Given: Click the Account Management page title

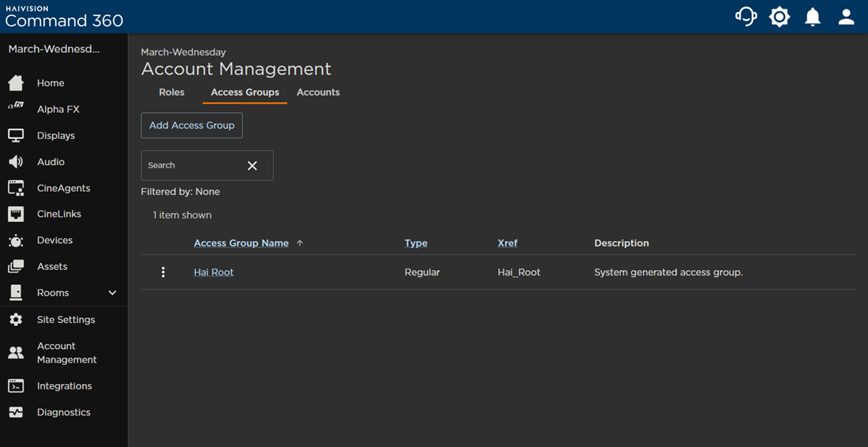Looking at the screenshot, I should click(237, 69).
